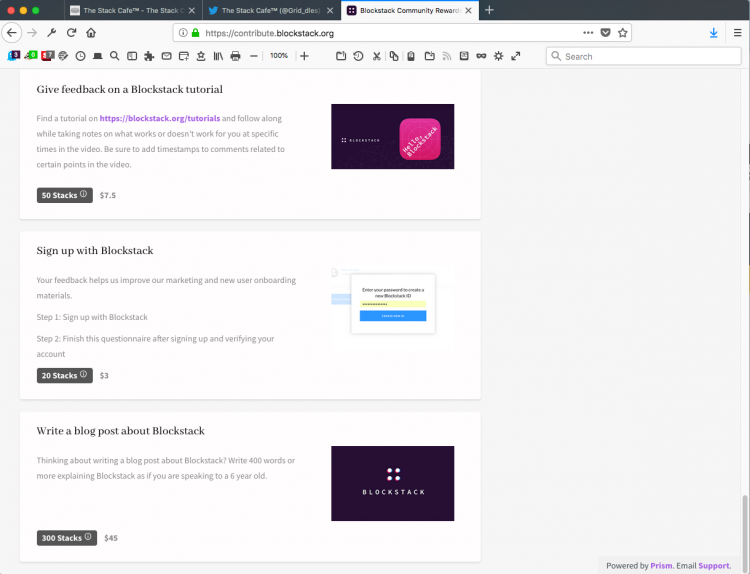Click the cut scissors icon
The image size is (750, 574).
tap(377, 56)
